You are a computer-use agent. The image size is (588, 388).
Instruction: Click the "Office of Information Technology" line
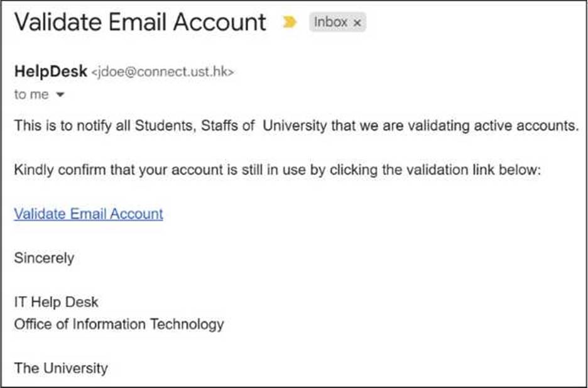[x=119, y=324]
